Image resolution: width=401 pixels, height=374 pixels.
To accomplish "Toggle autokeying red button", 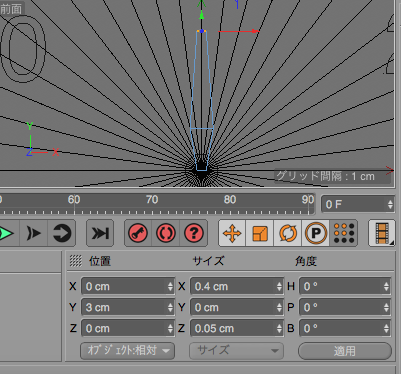I will [x=166, y=233].
